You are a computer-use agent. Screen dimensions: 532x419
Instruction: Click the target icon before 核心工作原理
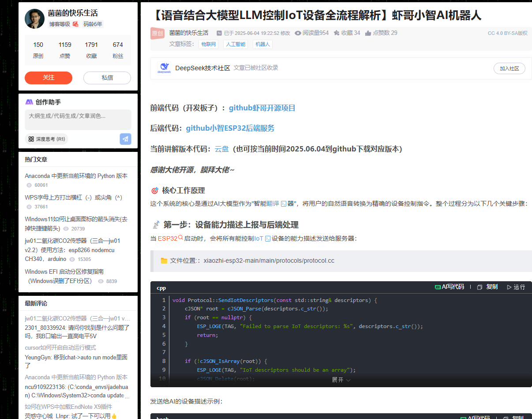(154, 191)
